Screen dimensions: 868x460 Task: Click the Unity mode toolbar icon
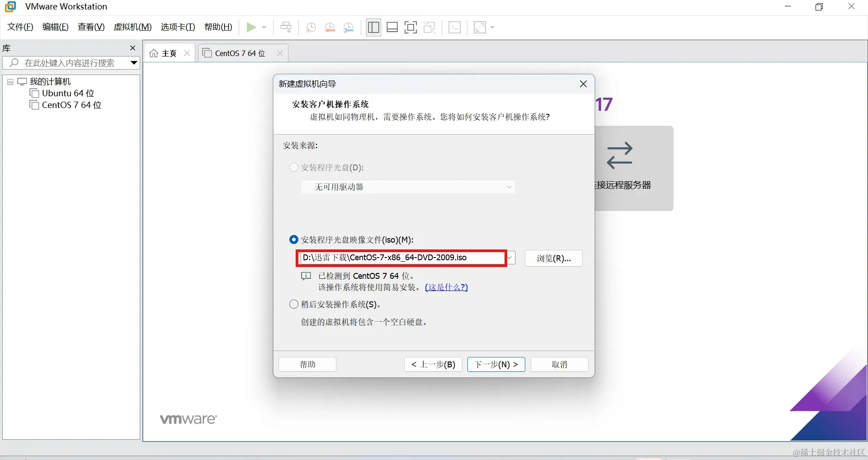[429, 28]
